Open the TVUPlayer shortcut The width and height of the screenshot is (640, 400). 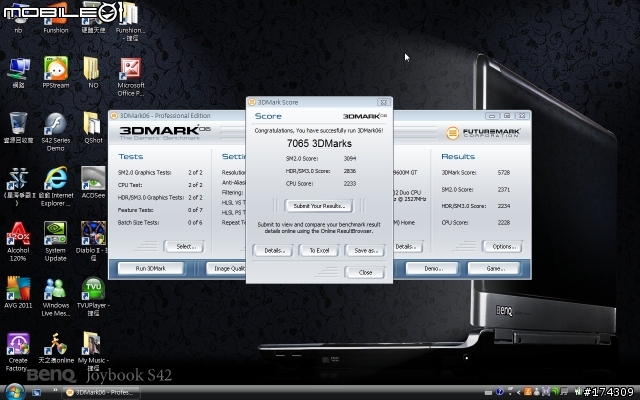point(92,288)
